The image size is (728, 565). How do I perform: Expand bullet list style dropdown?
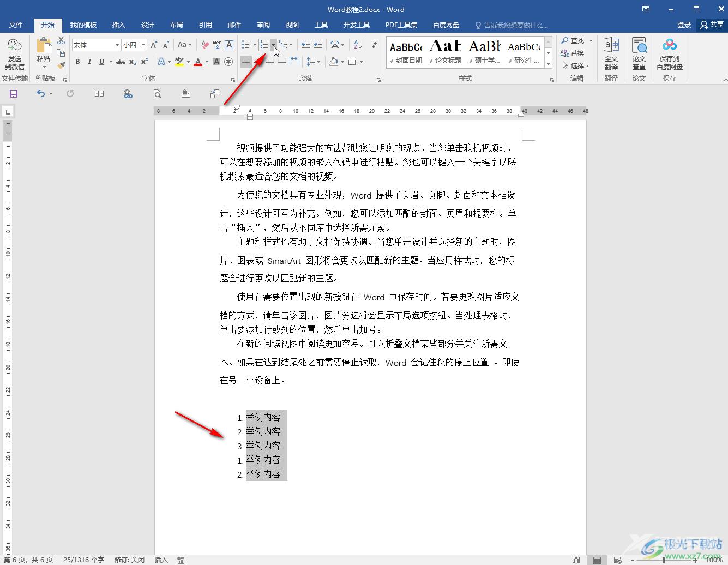click(255, 45)
